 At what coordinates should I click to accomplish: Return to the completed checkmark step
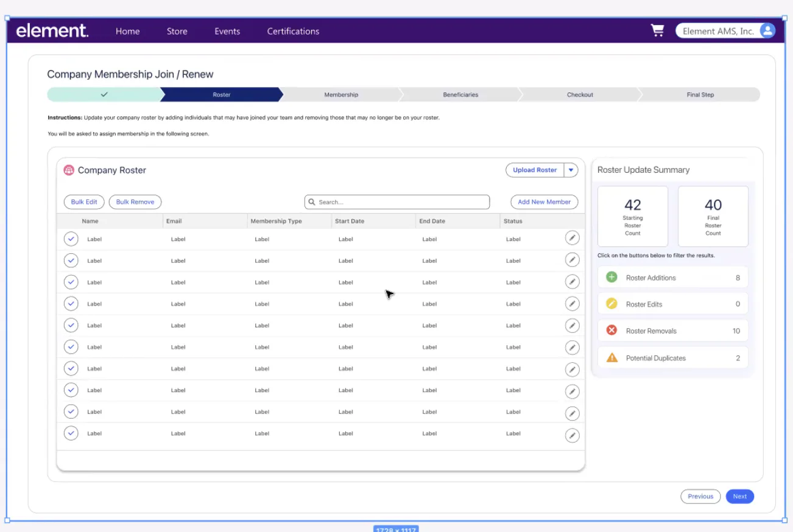coord(104,94)
